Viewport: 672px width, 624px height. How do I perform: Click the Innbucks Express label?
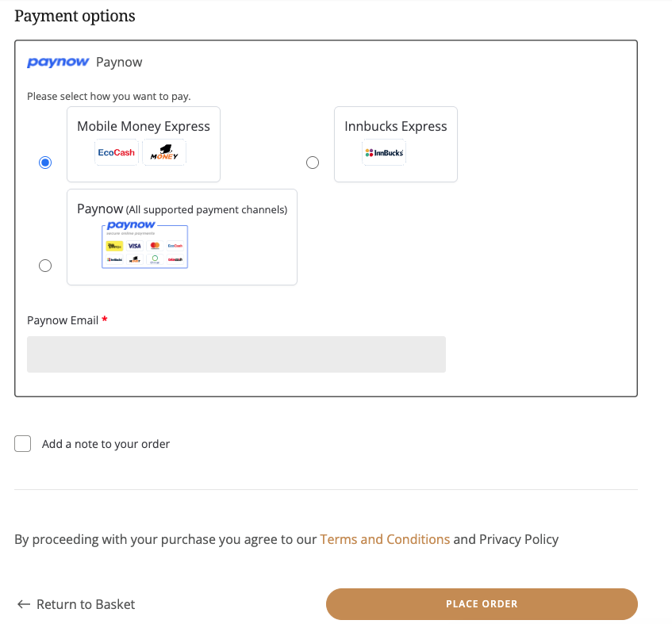[x=396, y=126]
